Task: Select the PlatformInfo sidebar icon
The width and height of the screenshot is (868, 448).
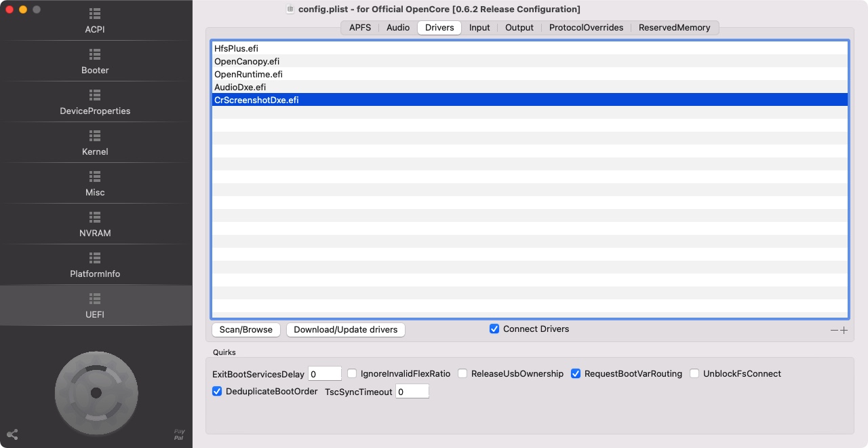Action: pyautogui.click(x=95, y=258)
